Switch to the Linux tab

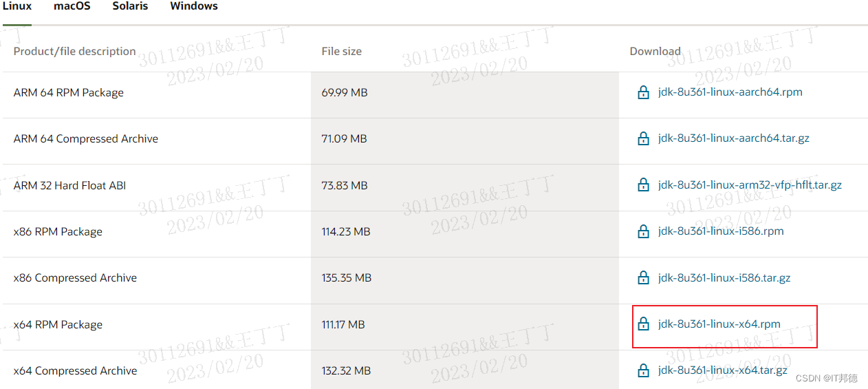pos(17,6)
